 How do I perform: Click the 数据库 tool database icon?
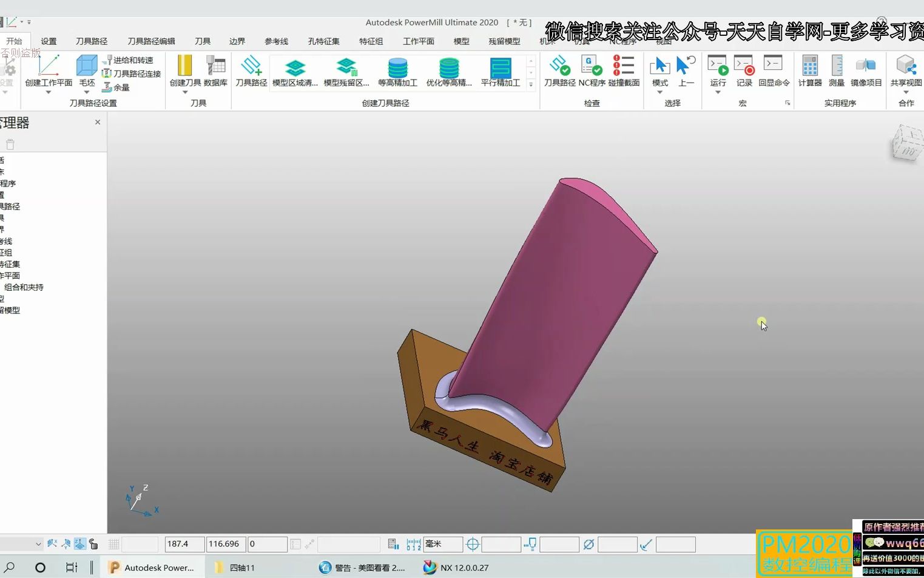click(x=215, y=71)
